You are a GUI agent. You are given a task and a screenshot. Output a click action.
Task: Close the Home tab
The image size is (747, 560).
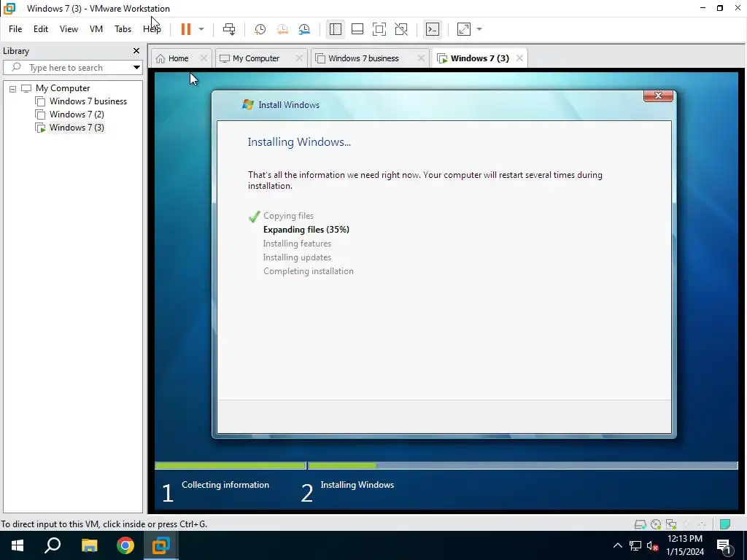point(204,58)
